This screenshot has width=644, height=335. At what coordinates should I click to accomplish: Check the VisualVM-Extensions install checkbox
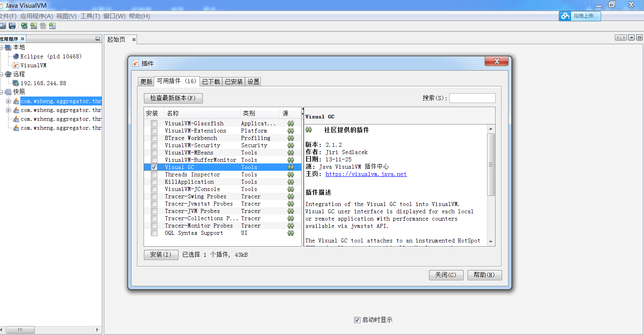click(x=154, y=131)
